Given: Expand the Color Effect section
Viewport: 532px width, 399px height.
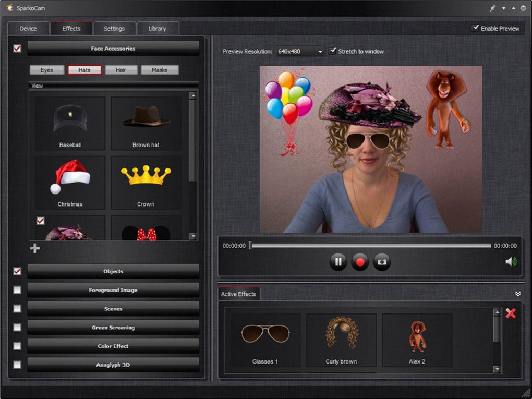Looking at the screenshot, I should (x=113, y=346).
